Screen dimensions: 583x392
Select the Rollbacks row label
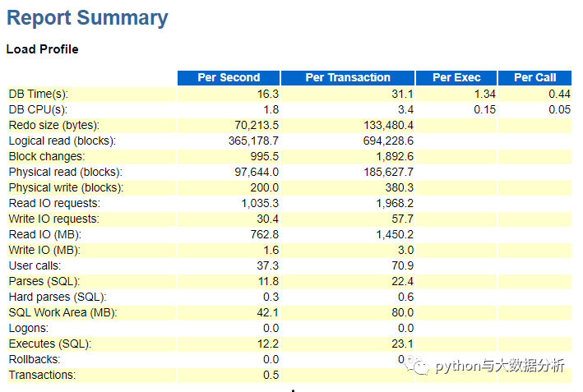pos(35,359)
